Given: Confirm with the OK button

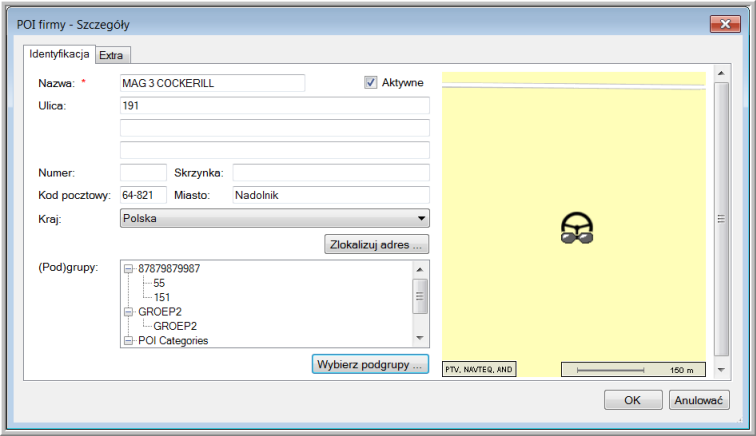Looking at the screenshot, I should (632, 400).
